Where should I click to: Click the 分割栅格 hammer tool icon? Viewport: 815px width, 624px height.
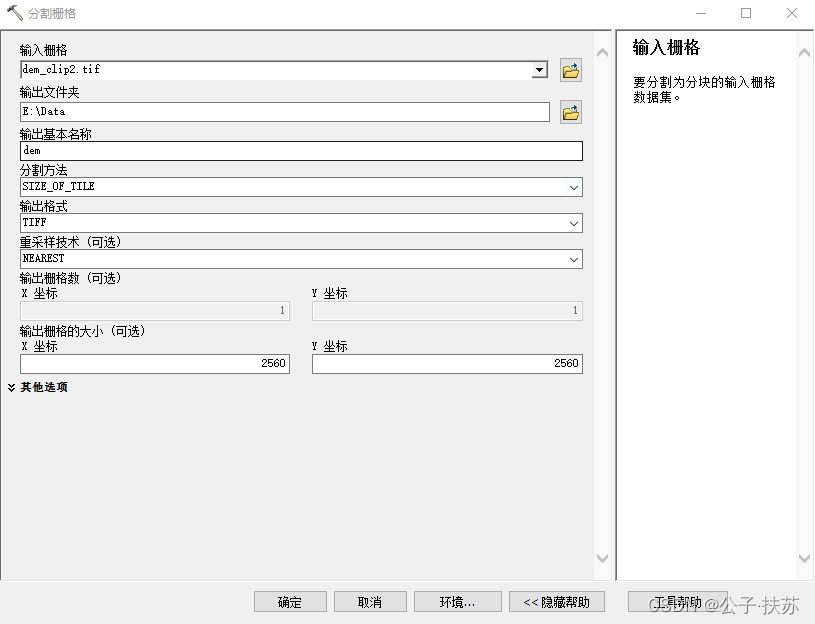tap(15, 13)
